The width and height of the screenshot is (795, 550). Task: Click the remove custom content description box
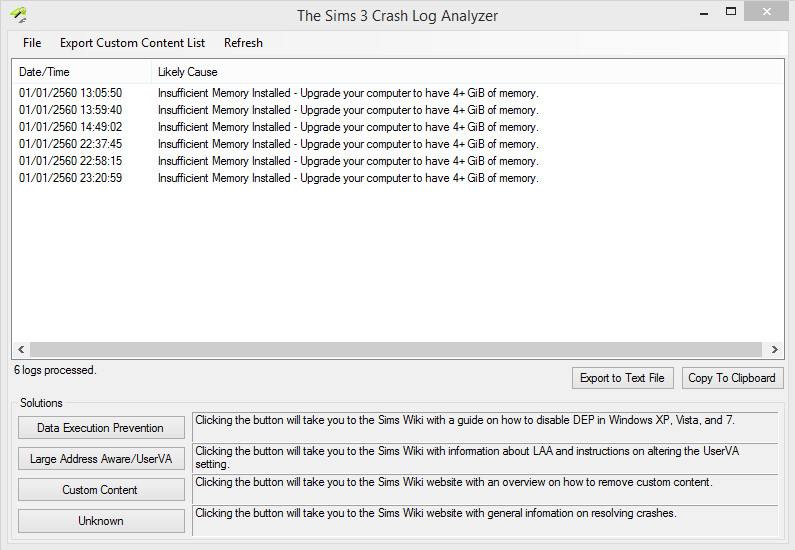point(485,489)
